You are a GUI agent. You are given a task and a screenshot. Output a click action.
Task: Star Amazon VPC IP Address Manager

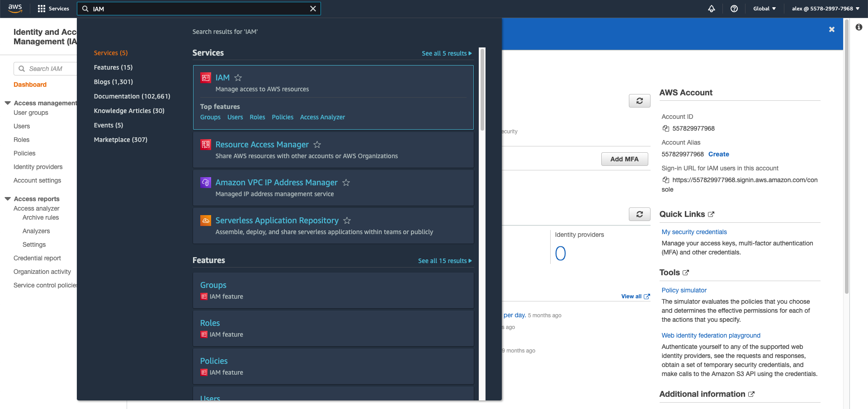coord(346,183)
